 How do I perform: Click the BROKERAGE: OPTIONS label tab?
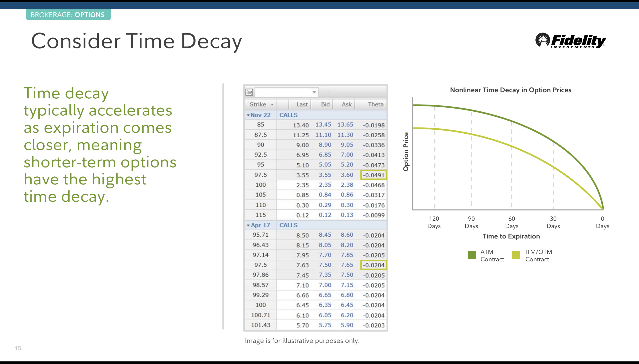click(x=68, y=15)
